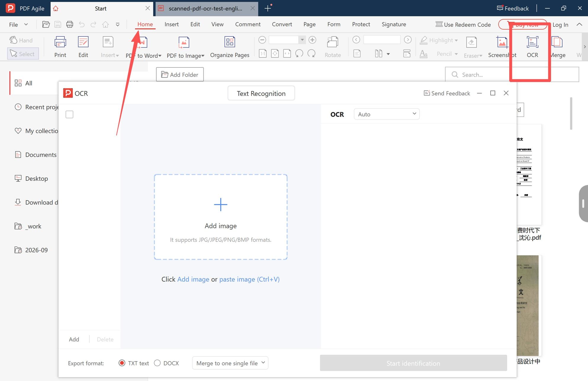Viewport: 588px width, 381px height.
Task: Activate the Select tool
Action: click(23, 54)
